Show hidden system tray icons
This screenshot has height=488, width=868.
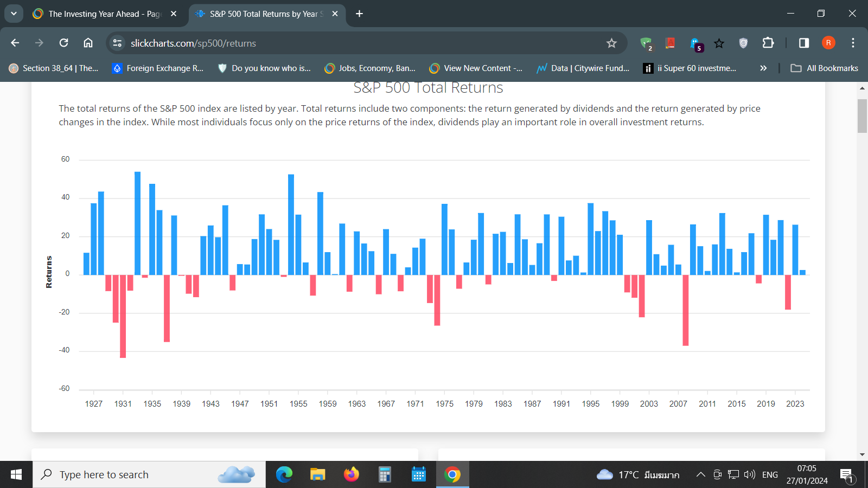pos(700,475)
